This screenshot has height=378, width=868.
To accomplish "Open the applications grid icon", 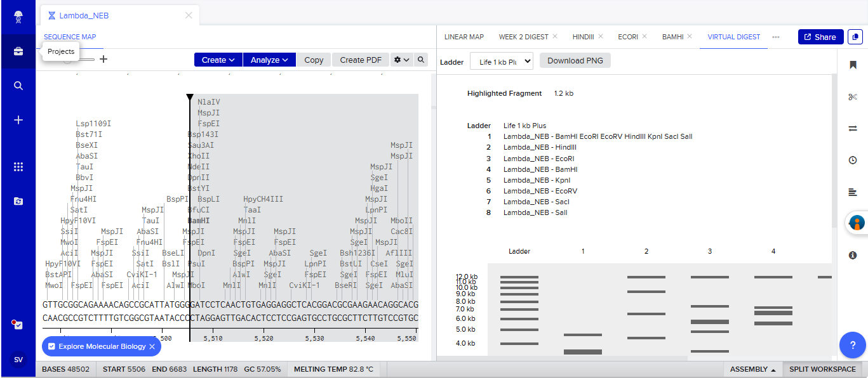I will click(18, 167).
